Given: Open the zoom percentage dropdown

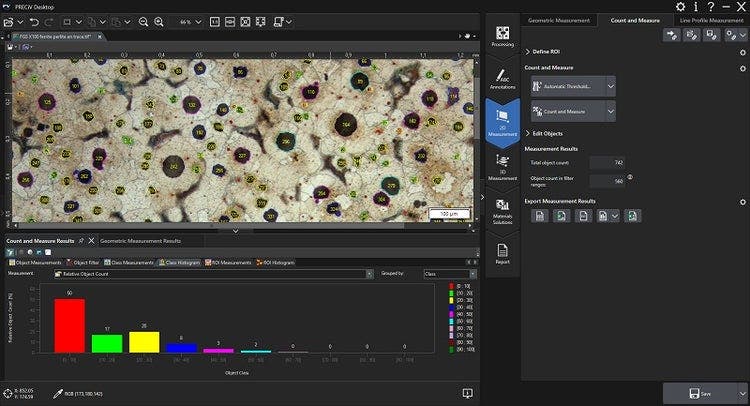Looking at the screenshot, I should [200, 21].
